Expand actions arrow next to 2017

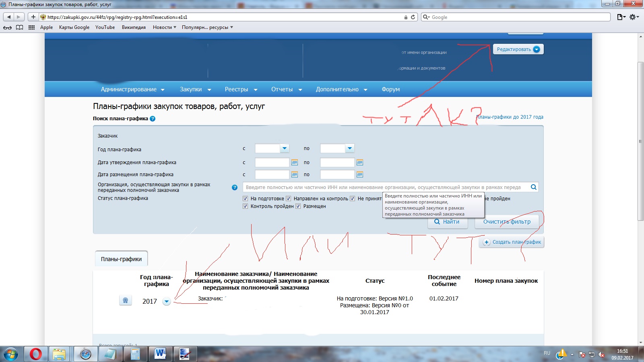167,302
